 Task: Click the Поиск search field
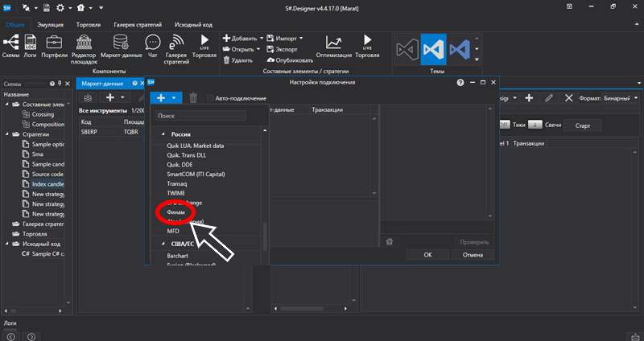pyautogui.click(x=200, y=116)
